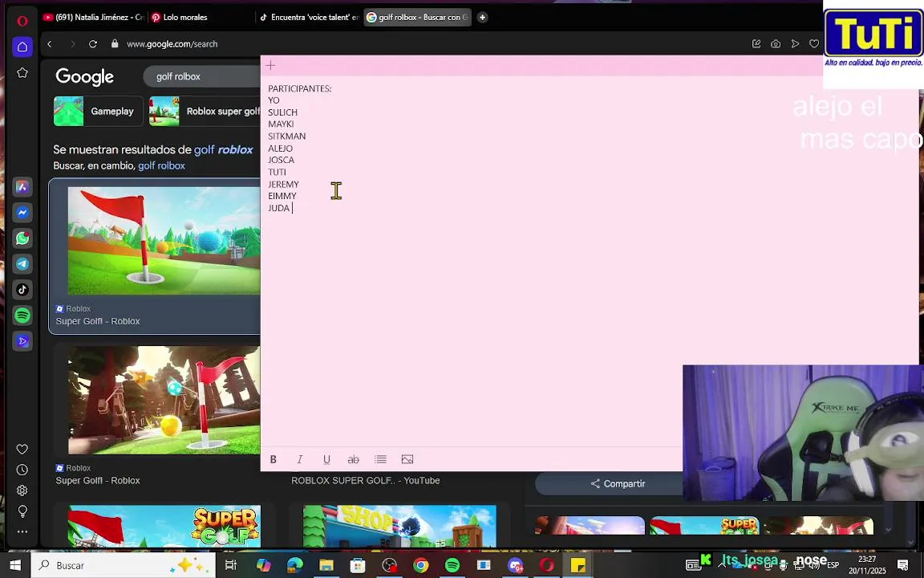
Task: Add page to bookmarks with heart icon
Action: tap(814, 43)
